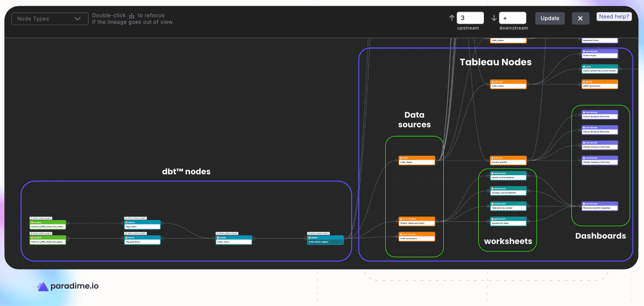644x306 pixels.
Task: Collapse downstream handle of Orders, Items and Users
Action: click(x=437, y=221)
